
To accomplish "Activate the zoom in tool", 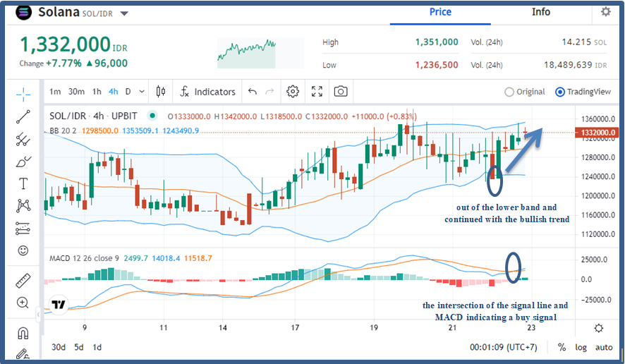I will tap(23, 303).
